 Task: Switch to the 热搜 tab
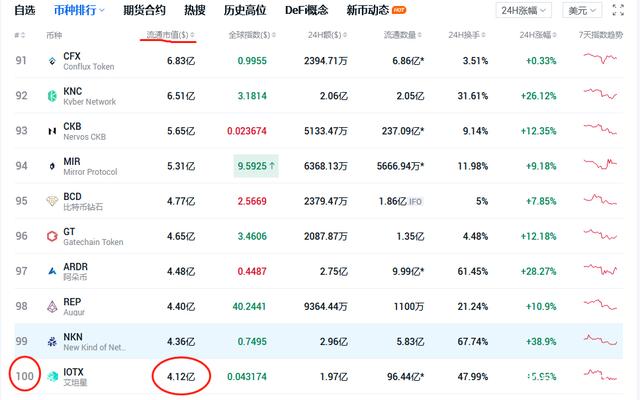coord(194,10)
